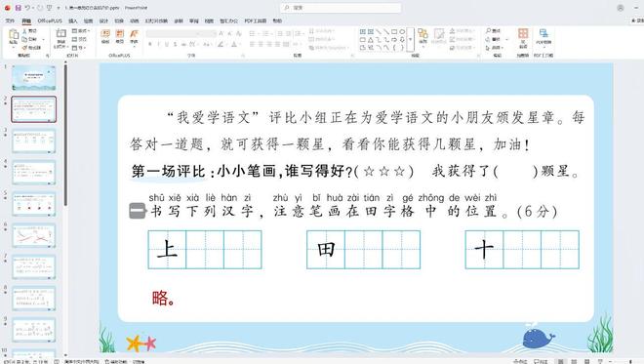Pick the text box shape in gallery

(x=363, y=31)
